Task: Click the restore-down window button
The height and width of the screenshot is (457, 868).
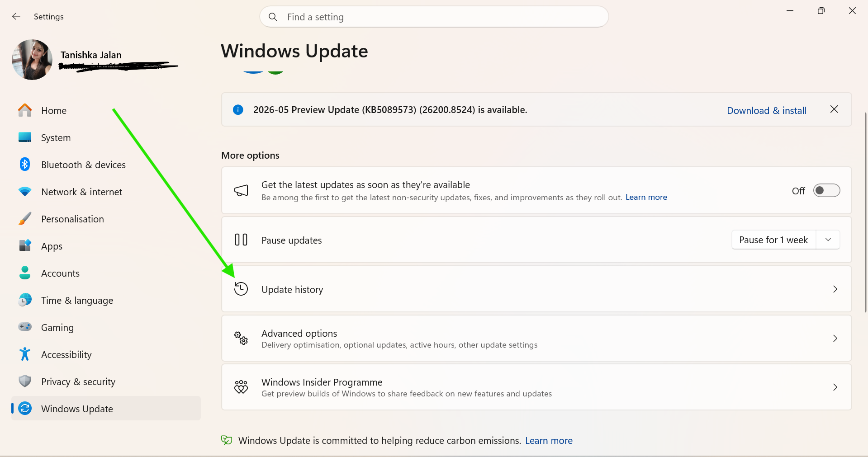Action: point(821,11)
